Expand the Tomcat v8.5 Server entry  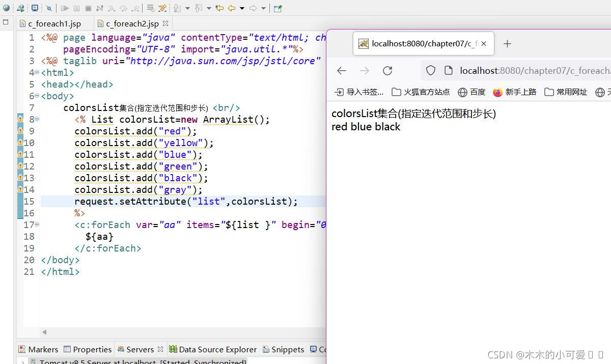tap(23, 361)
